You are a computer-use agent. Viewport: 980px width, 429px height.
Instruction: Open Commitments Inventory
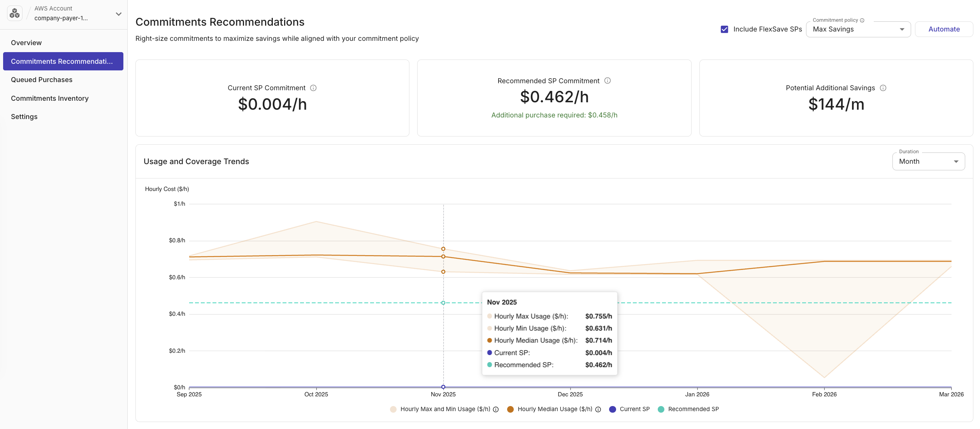pyautogui.click(x=50, y=98)
